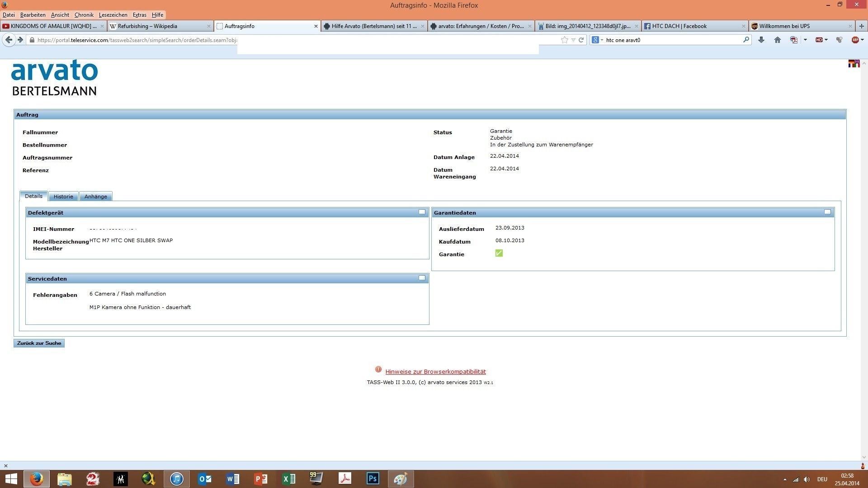Click the PDF converter toolbar icon
Viewport: 868px width, 488px height.
pyautogui.click(x=793, y=40)
